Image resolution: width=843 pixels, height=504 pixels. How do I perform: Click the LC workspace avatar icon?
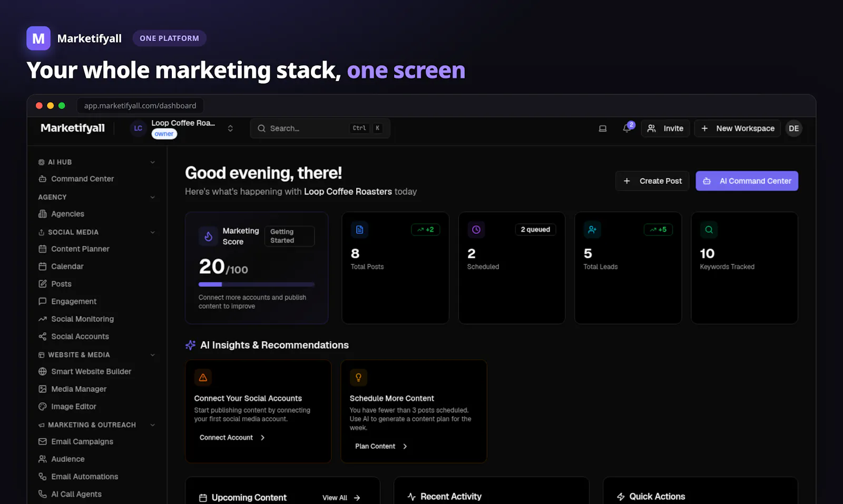(x=138, y=128)
